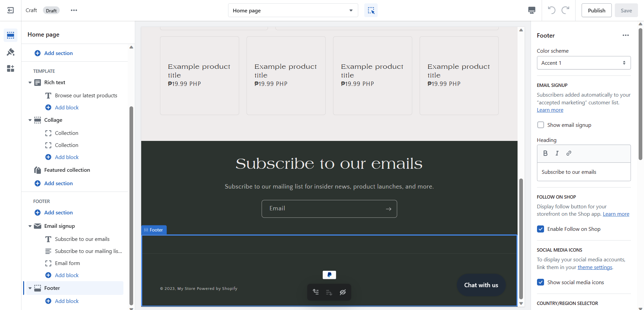Open the Footer panel three-dot menu
This screenshot has height=310, width=644.
tap(626, 35)
